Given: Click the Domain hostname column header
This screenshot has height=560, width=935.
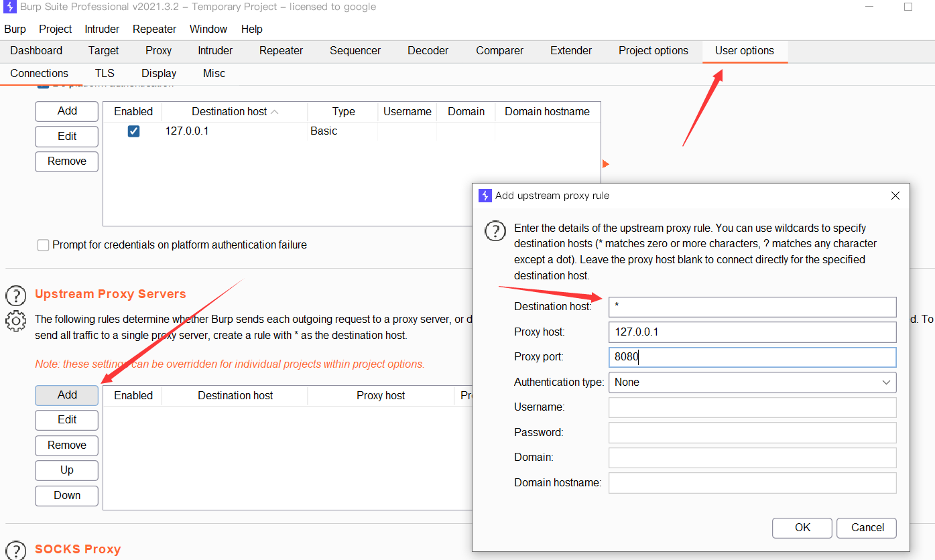Looking at the screenshot, I should 548,112.
